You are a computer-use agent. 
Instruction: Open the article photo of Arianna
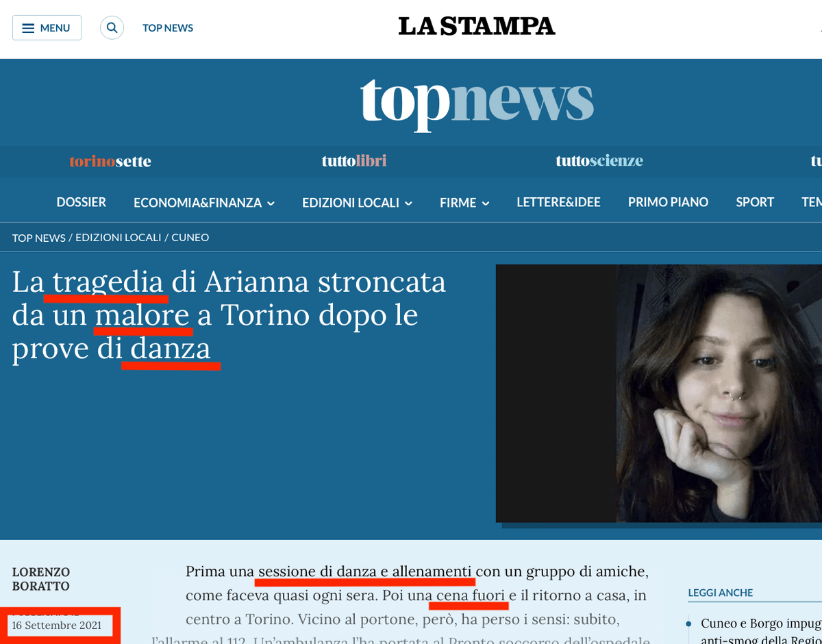coord(659,393)
